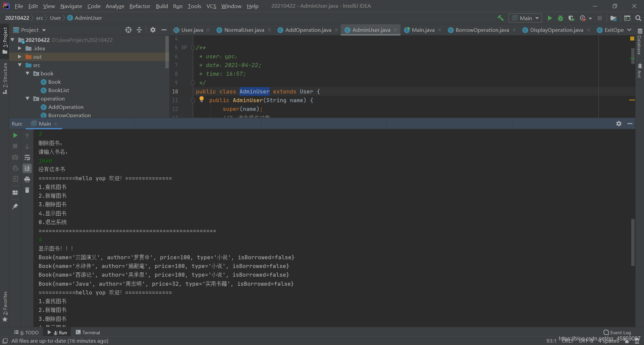644x345 pixels.
Task: Collapse the src folder
Action: (x=20, y=65)
